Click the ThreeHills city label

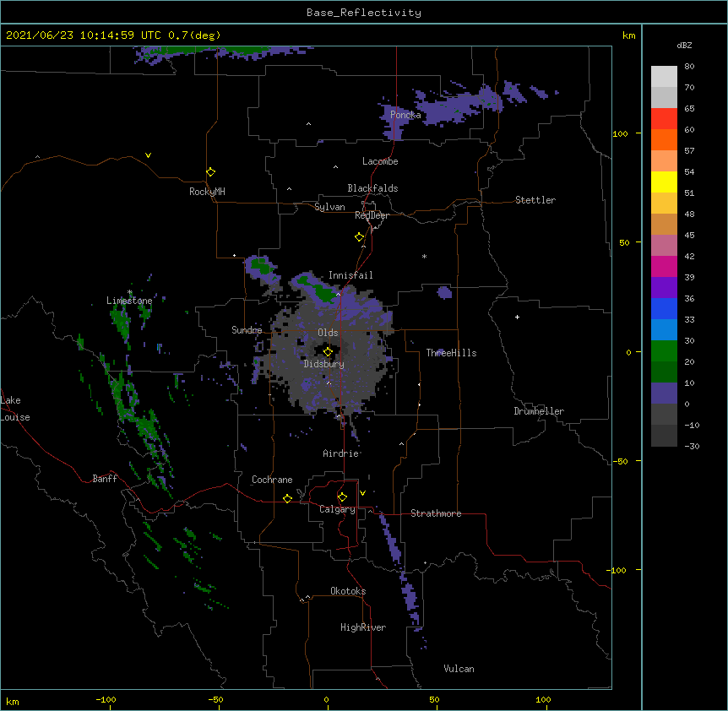(451, 353)
